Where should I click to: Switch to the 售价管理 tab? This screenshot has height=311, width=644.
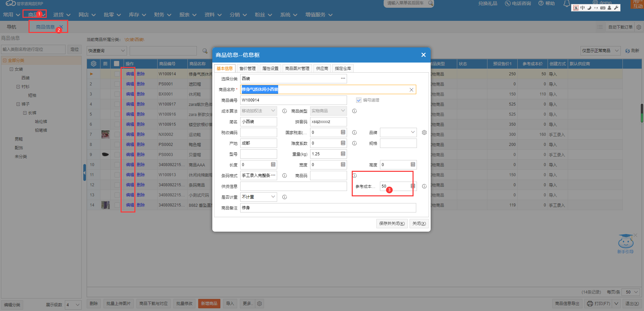point(248,69)
